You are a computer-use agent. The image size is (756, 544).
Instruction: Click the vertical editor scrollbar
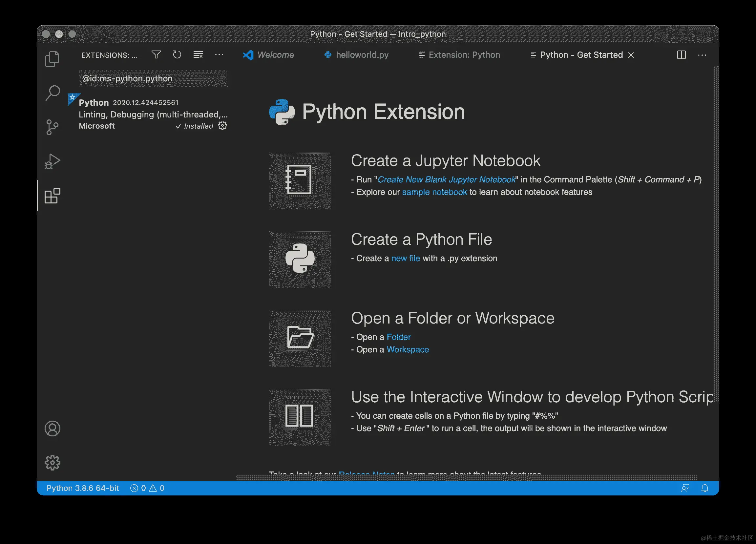point(716,233)
